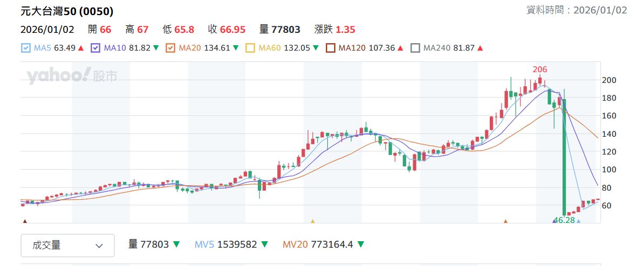Toggle the MA10 moving average checkbox
The height and width of the screenshot is (266, 644).
pos(95,48)
